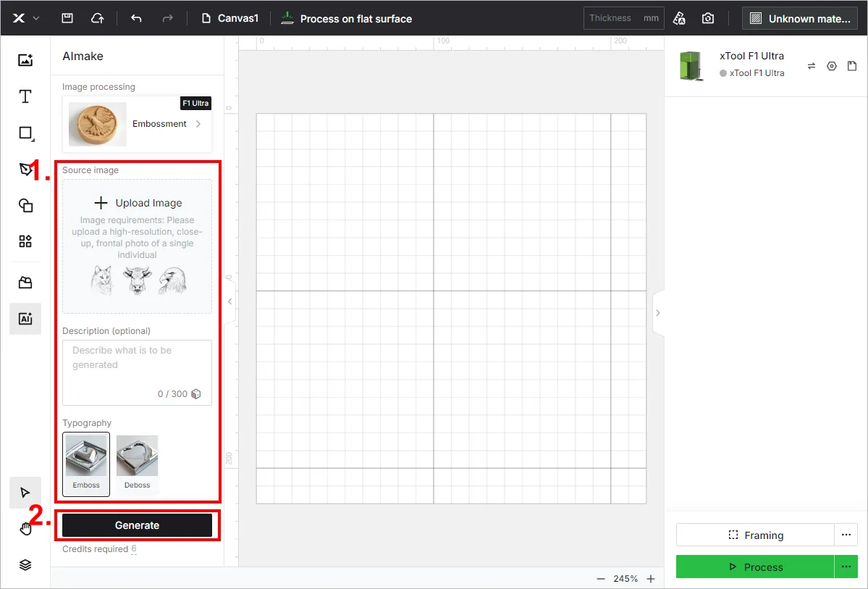This screenshot has width=868, height=589.
Task: Click the F1 Ultra badge
Action: [x=195, y=103]
